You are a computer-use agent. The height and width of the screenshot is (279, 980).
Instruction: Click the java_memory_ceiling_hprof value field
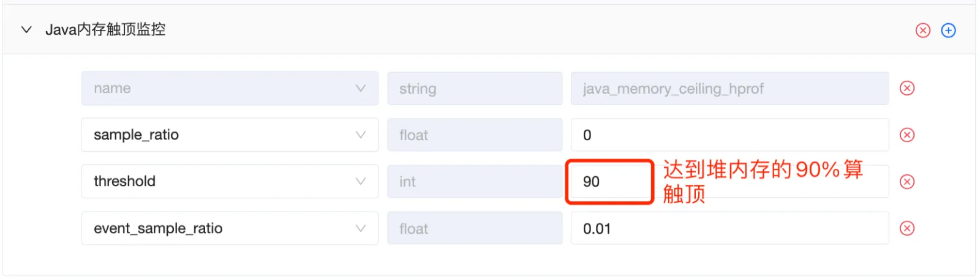pyautogui.click(x=729, y=88)
